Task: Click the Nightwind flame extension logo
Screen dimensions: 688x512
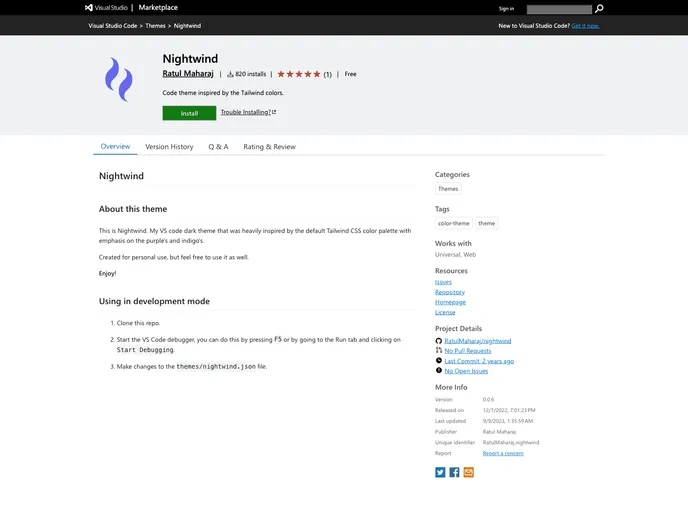Action: 119,80
